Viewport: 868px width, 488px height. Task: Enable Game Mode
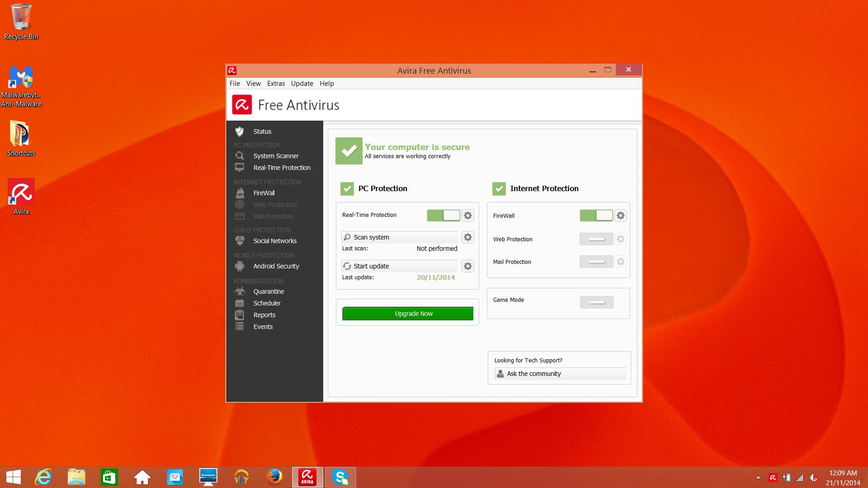point(597,302)
